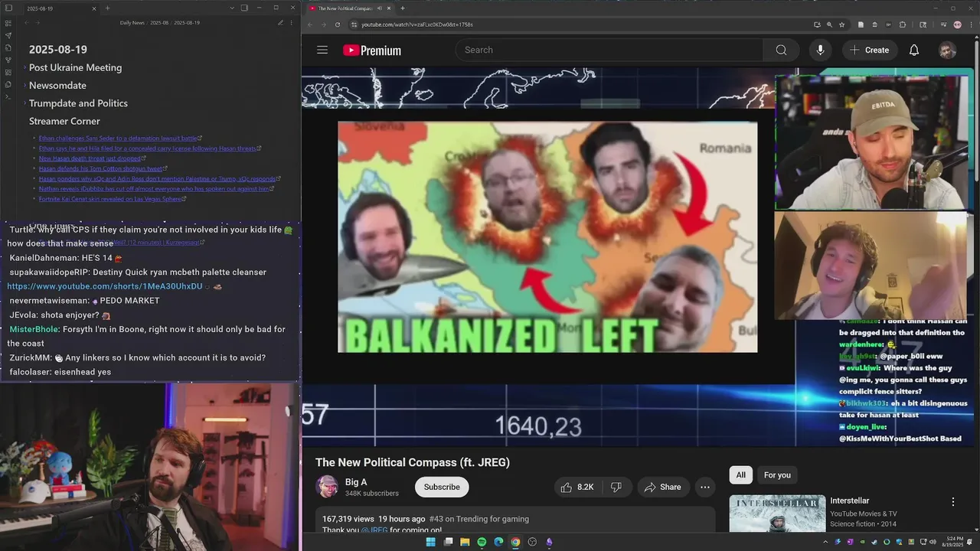Toggle Obsidian right sidebar icon
Image resolution: width=980 pixels, height=551 pixels.
(244, 8)
